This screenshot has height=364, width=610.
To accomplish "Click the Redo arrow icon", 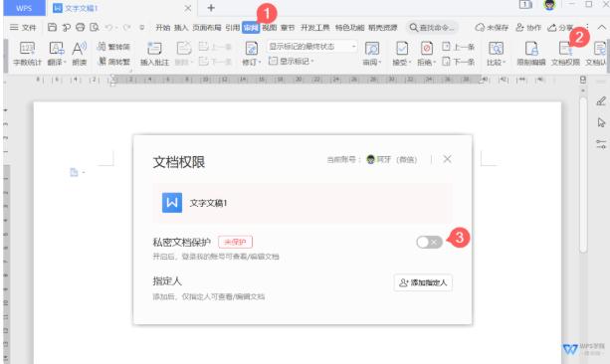I will pyautogui.click(x=126, y=27).
